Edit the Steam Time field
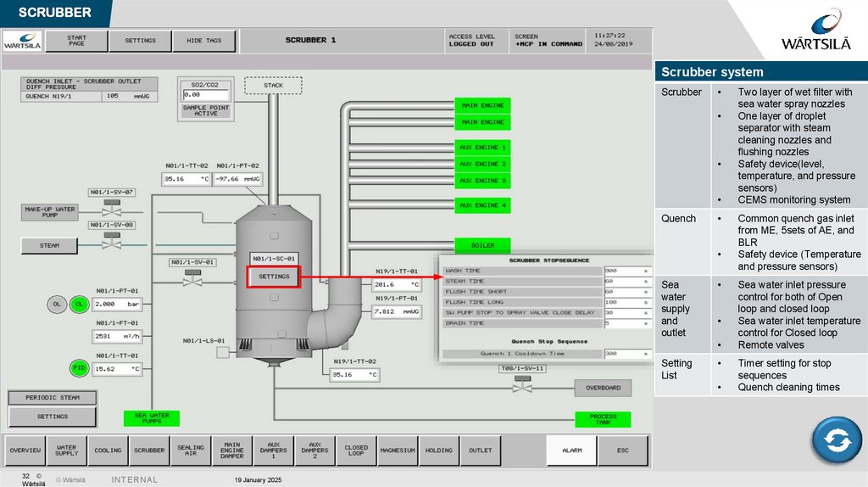The width and height of the screenshot is (868, 487). [x=627, y=282]
